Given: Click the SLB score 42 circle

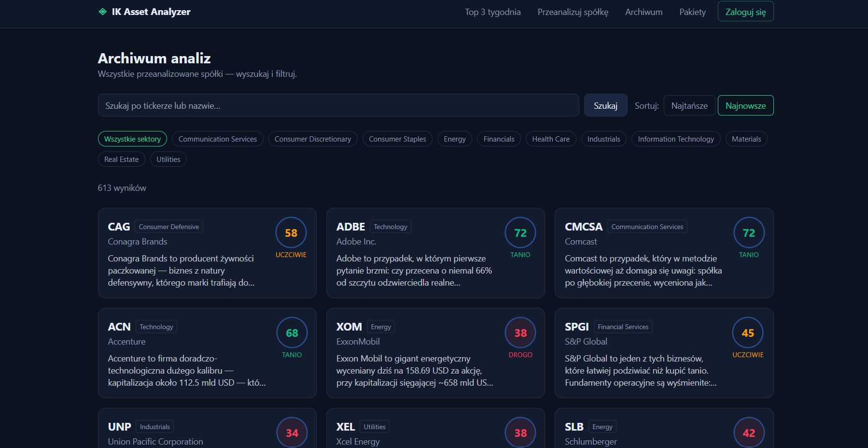Looking at the screenshot, I should 749,433.
